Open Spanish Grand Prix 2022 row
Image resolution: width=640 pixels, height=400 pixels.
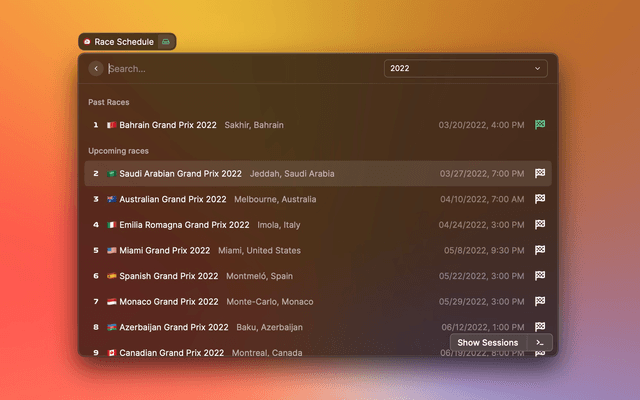click(x=168, y=276)
